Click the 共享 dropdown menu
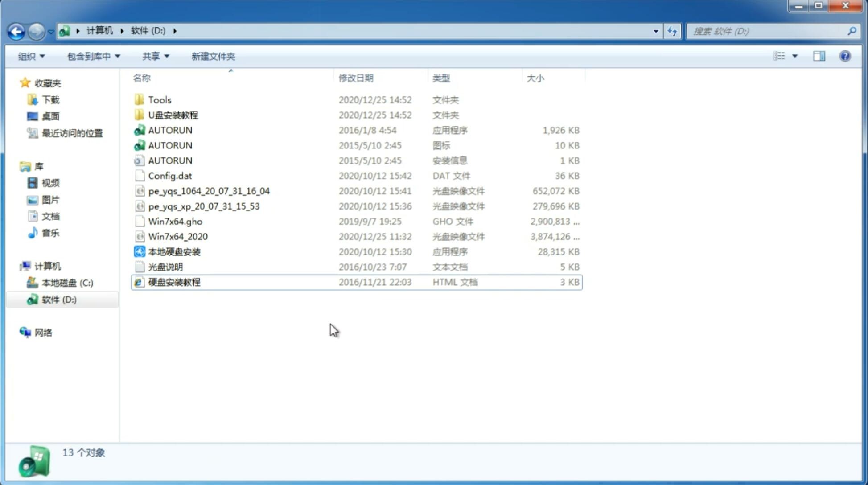 click(155, 56)
